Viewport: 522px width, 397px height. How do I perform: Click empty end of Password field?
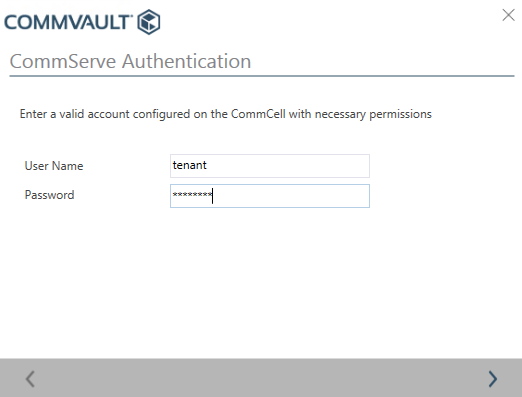click(300, 196)
